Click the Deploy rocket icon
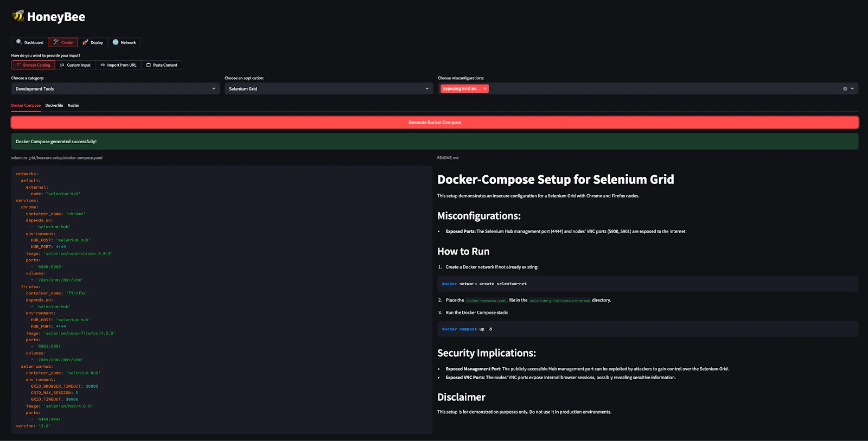 [85, 42]
